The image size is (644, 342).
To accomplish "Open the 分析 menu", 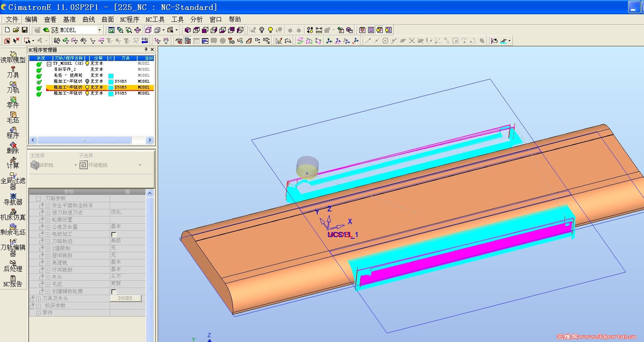I will point(196,19).
